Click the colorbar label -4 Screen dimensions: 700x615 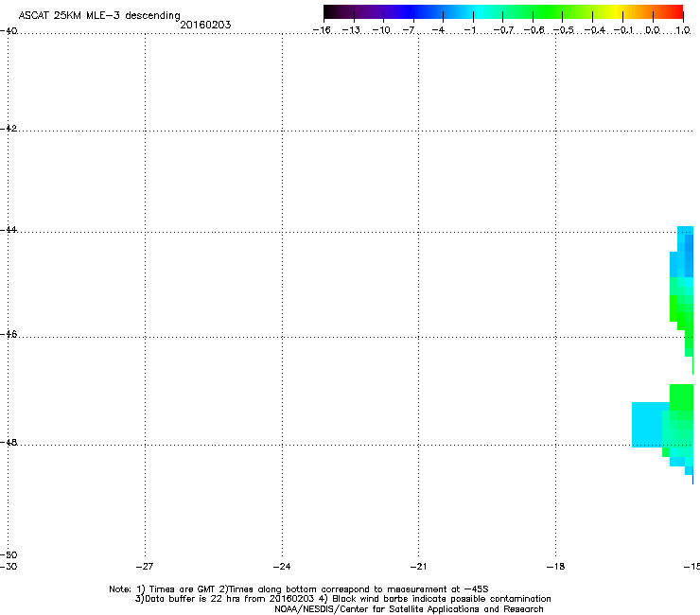tap(438, 30)
